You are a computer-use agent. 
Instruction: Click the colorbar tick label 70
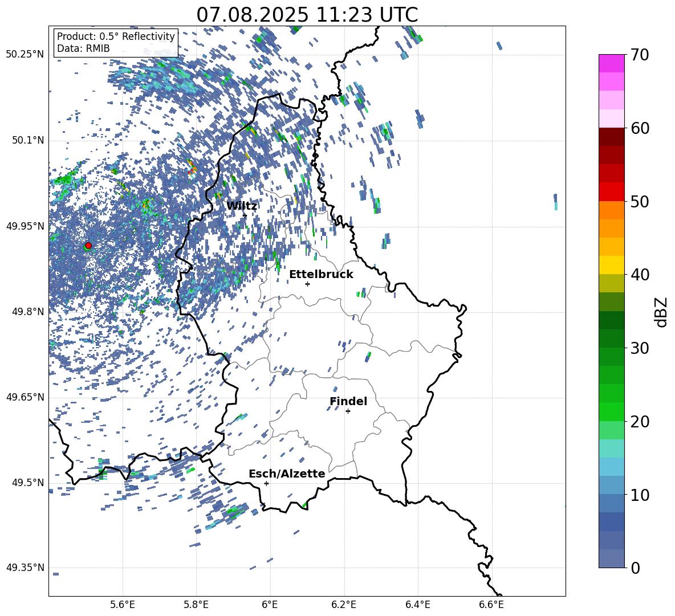[640, 55]
